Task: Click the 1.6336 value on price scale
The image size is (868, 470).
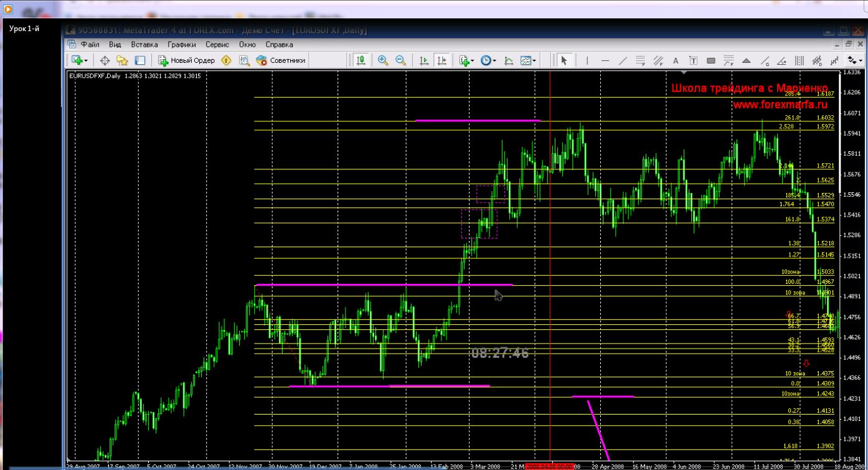Action: tap(851, 72)
